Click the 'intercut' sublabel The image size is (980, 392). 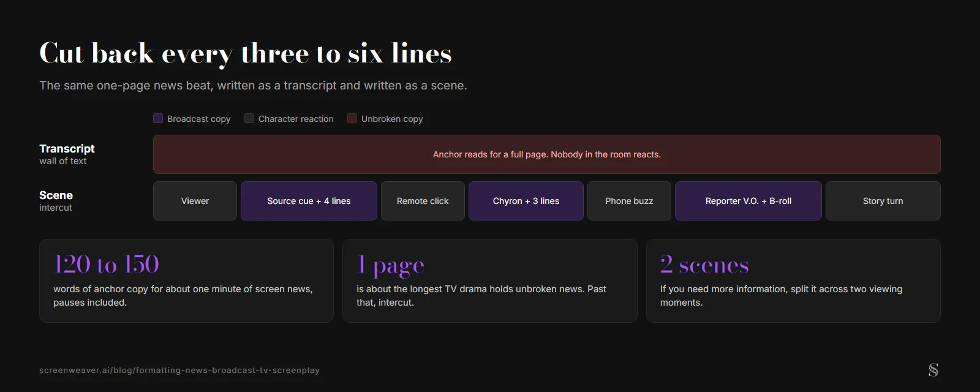pos(56,208)
